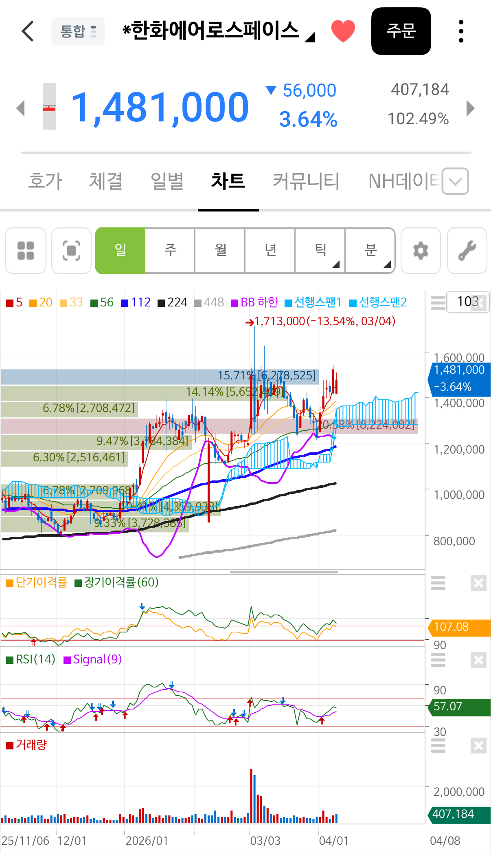
Task: Switch to the 체결 tab
Action: (x=106, y=181)
